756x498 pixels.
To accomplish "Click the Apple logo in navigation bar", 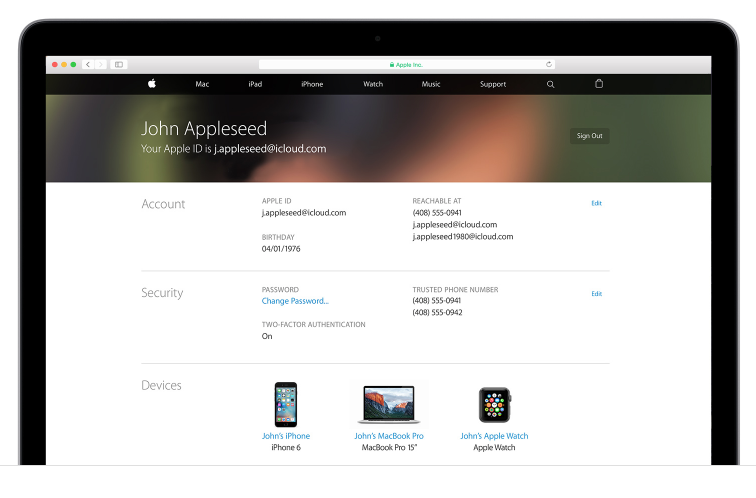I will pyautogui.click(x=152, y=83).
